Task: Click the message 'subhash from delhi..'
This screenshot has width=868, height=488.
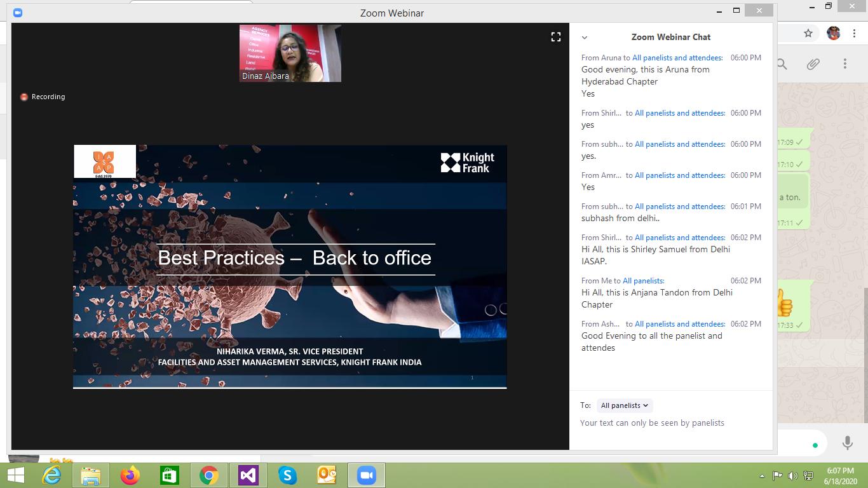Action: (x=621, y=219)
